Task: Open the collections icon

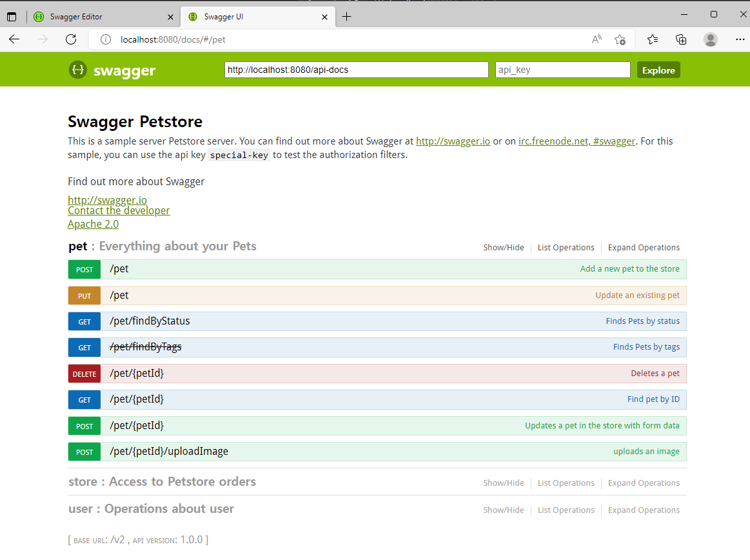Action: 680,39
